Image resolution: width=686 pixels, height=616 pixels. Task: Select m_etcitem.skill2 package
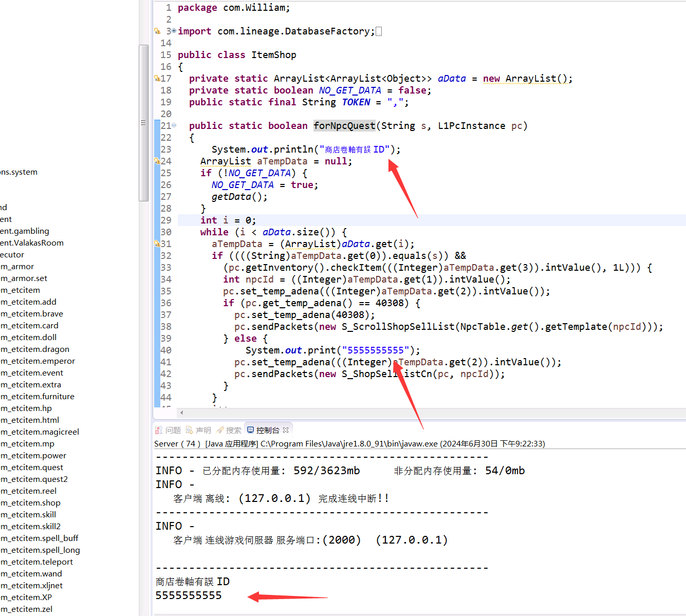30,527
